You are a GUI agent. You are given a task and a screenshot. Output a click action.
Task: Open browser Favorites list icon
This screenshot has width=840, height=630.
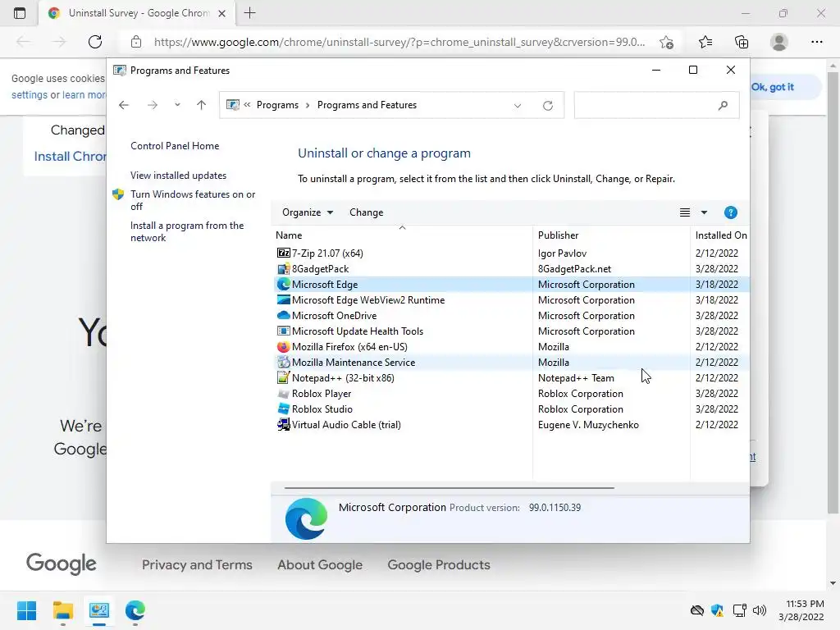(705, 42)
